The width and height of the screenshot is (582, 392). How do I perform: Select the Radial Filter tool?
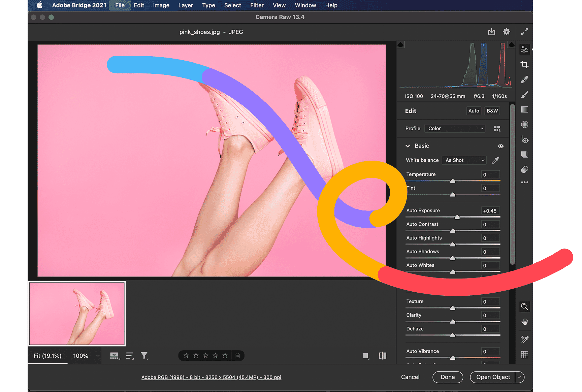click(x=524, y=124)
